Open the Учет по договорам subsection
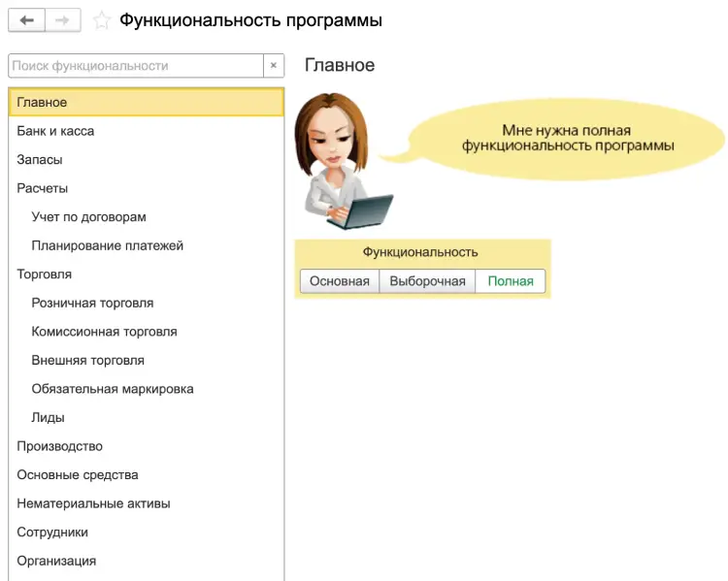The image size is (728, 581). (88, 217)
